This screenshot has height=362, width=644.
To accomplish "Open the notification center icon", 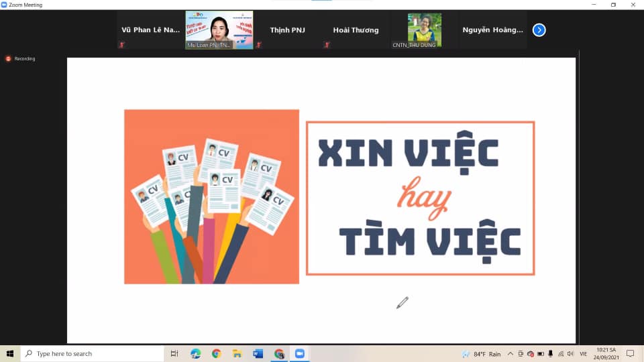I will click(x=630, y=354).
